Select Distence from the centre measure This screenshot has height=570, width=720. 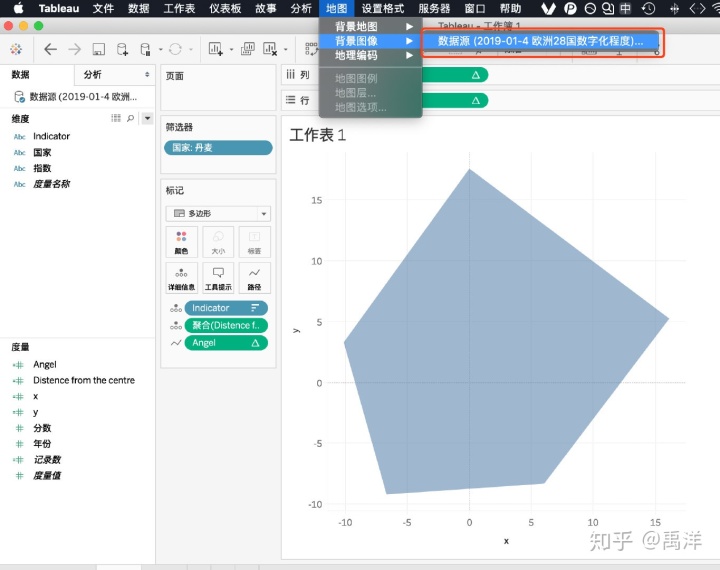[x=84, y=380]
